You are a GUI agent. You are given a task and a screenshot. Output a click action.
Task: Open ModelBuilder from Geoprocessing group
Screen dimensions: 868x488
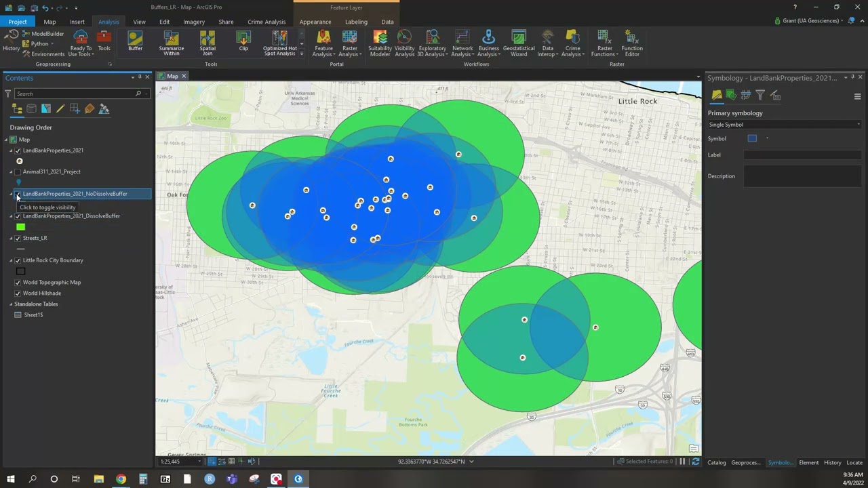point(43,33)
